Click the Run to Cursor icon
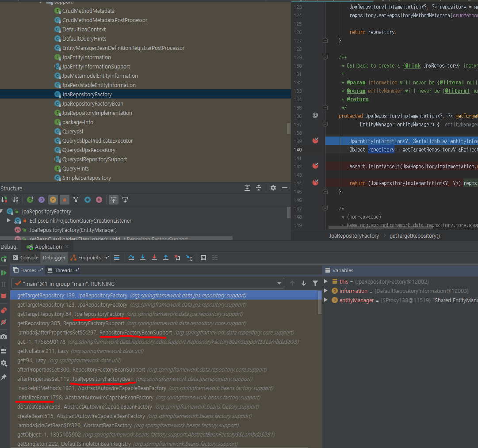 (189, 258)
